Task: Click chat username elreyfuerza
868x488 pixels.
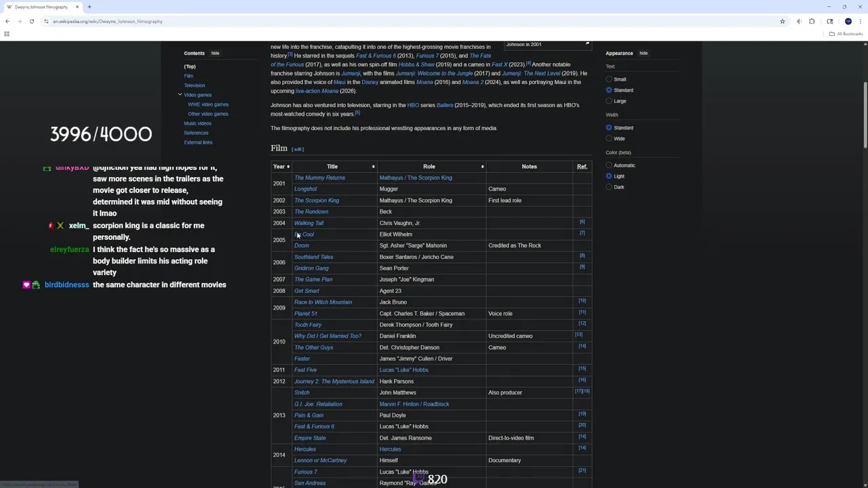Action: tap(69, 249)
